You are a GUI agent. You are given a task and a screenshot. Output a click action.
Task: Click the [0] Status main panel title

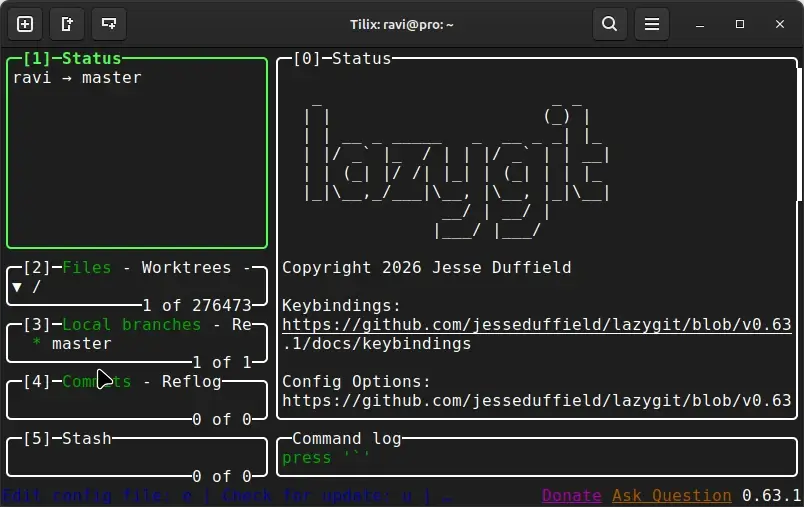tap(342, 58)
